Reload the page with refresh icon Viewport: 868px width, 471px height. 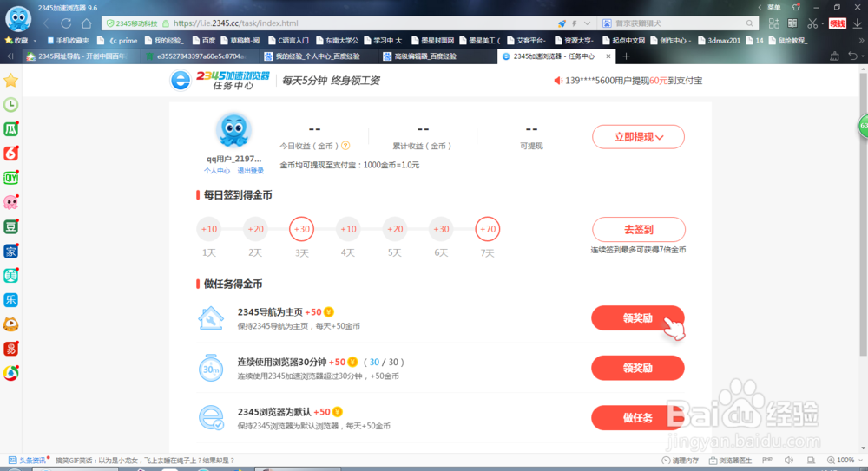point(66,23)
